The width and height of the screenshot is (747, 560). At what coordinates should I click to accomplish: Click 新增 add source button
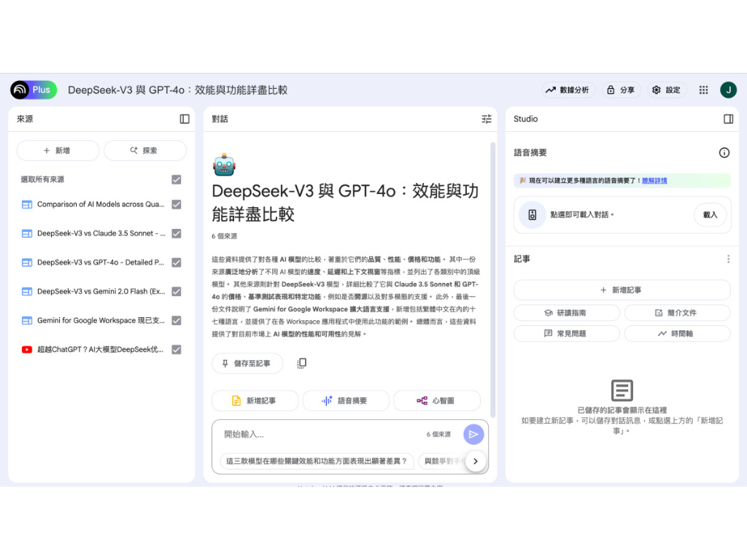58,150
